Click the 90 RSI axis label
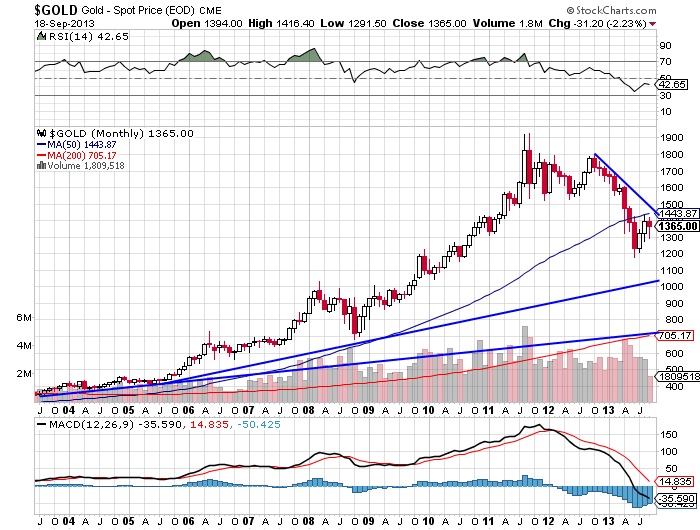Screen dimensions: 700x530 [666, 46]
